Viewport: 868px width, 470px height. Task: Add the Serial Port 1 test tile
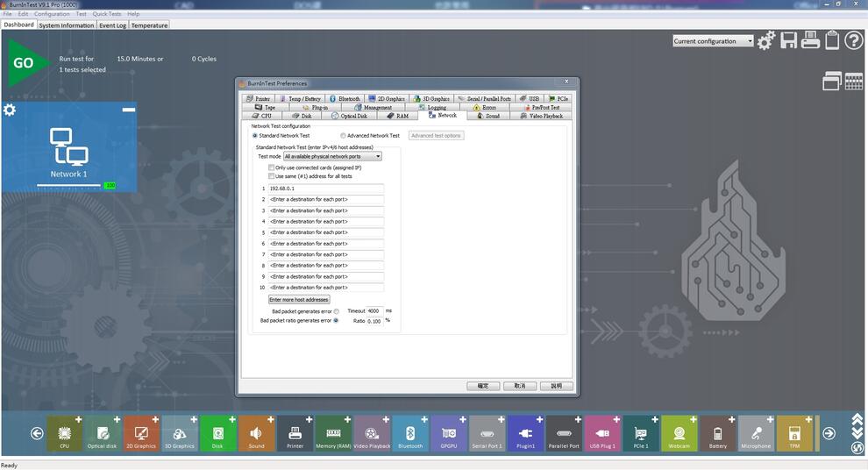501,420
